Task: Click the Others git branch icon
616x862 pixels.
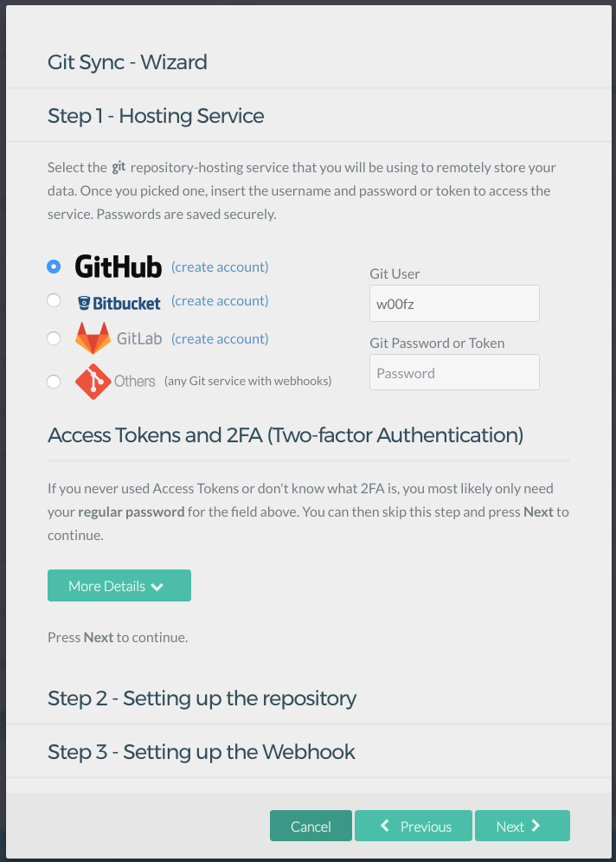Action: 93,381
